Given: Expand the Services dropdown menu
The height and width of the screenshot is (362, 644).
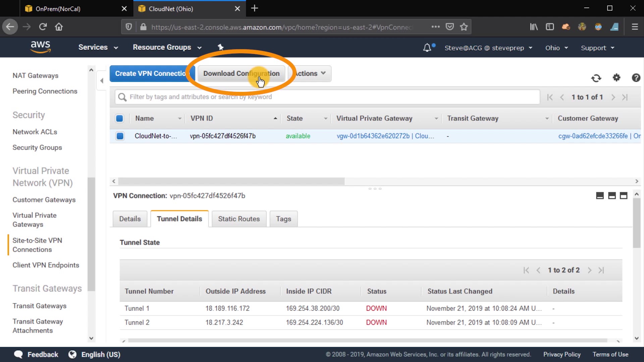Looking at the screenshot, I should tap(98, 47).
